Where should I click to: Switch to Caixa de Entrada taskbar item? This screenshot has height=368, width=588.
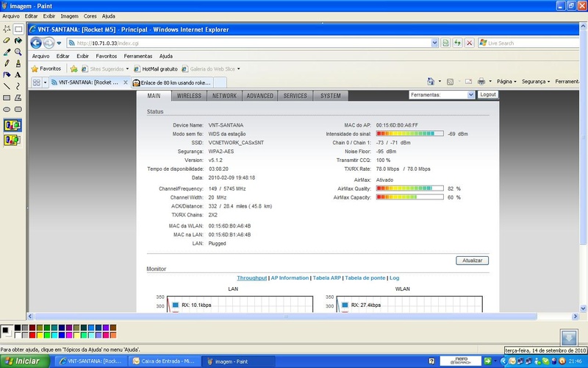coord(164,361)
